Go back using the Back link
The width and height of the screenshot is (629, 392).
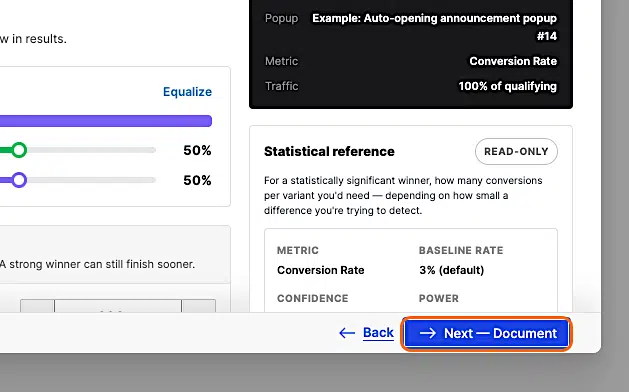(x=378, y=333)
